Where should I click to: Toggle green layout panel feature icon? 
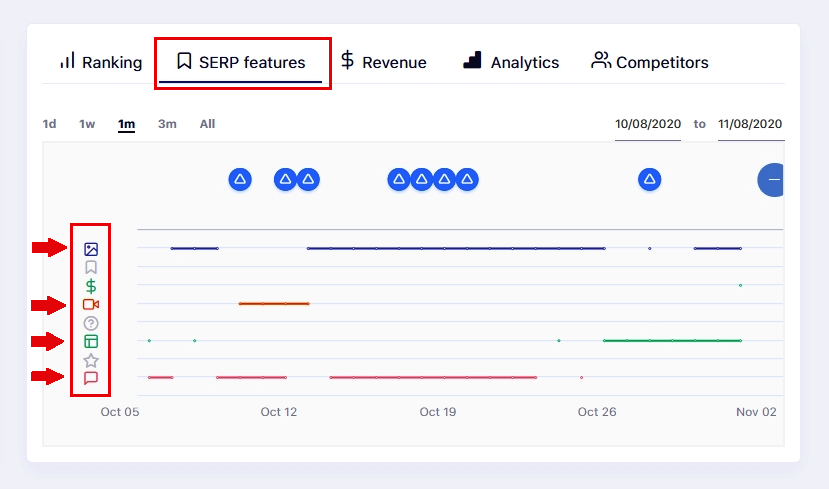pos(91,342)
